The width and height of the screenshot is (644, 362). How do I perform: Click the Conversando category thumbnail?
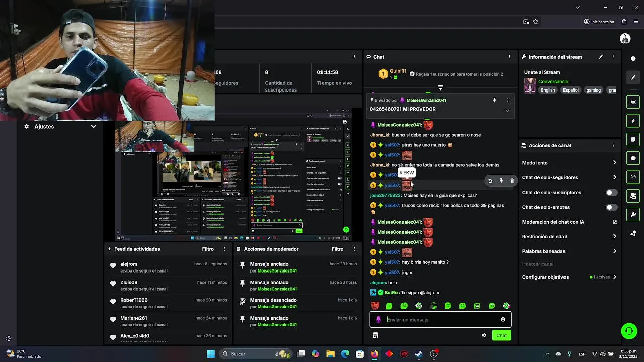click(x=530, y=85)
